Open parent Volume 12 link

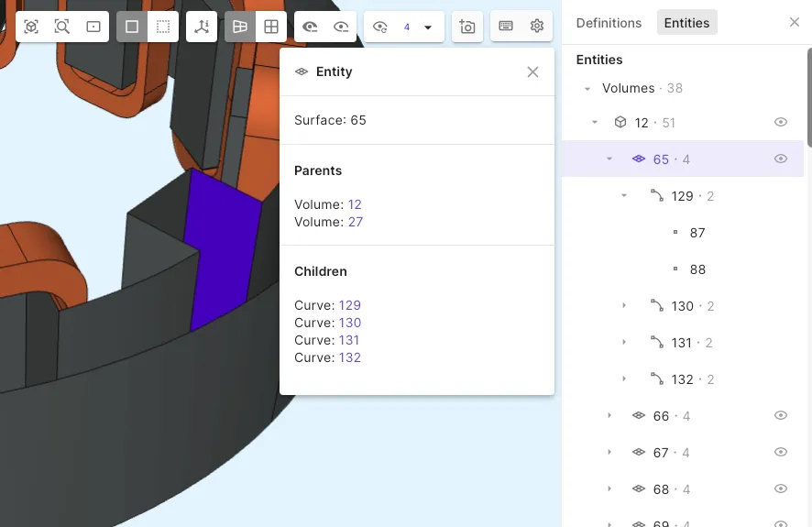[x=355, y=204]
